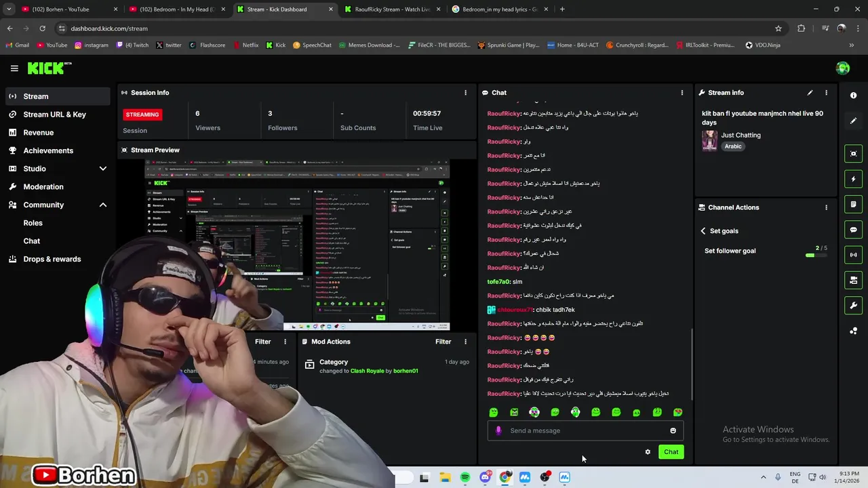The width and height of the screenshot is (868, 488).
Task: Open Mod Actions panel three-dot menu
Action: (x=465, y=342)
